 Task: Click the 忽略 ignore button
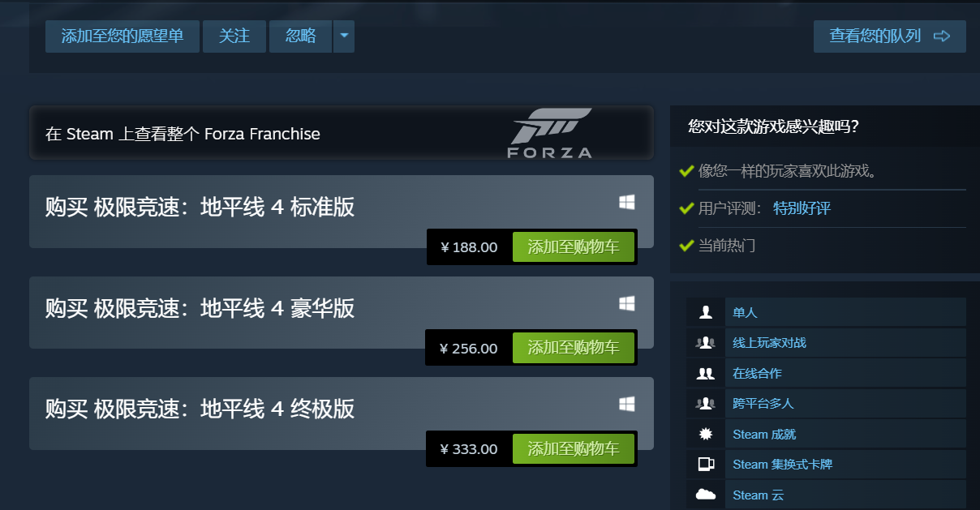[300, 36]
